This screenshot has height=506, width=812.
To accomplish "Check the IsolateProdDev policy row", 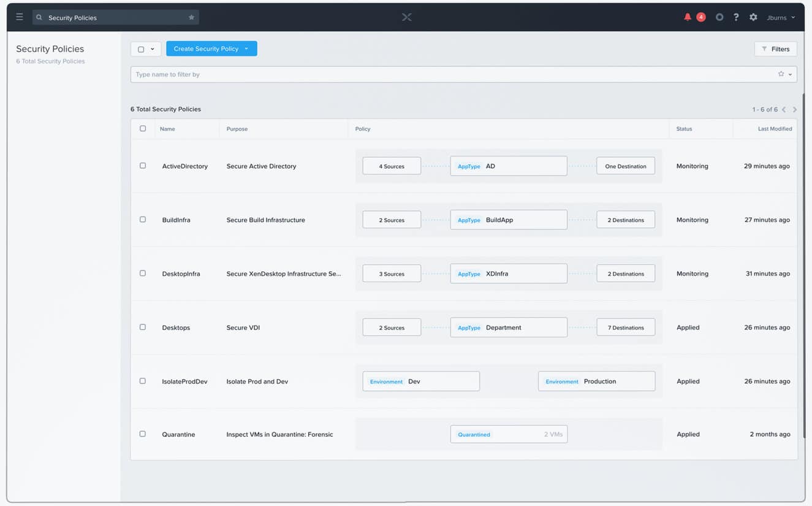I will [x=143, y=381].
